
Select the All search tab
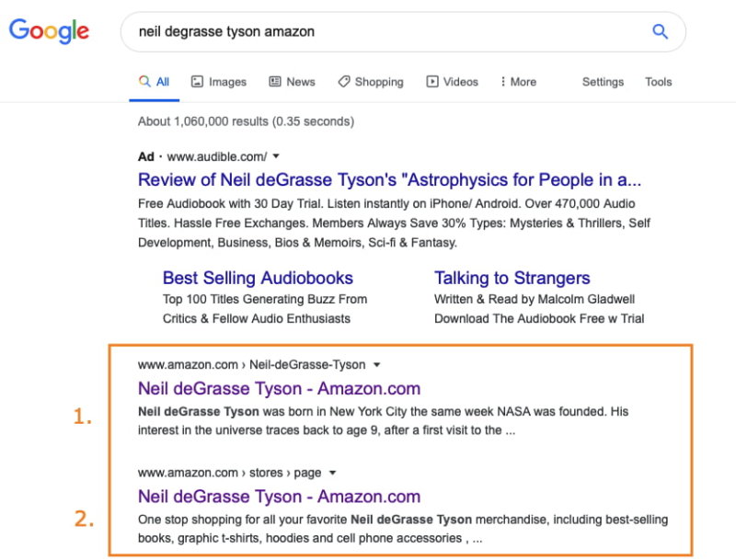[x=154, y=82]
